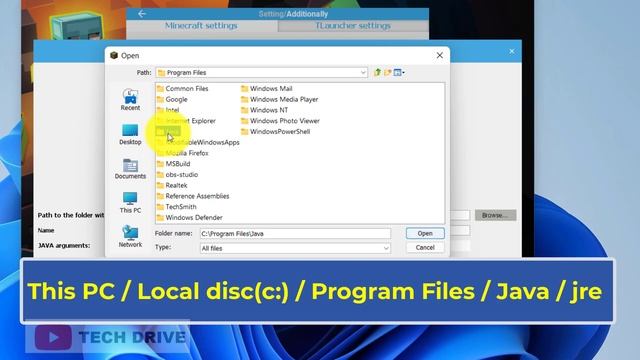
Task: Open Recent places in sidebar
Action: pyautogui.click(x=130, y=100)
